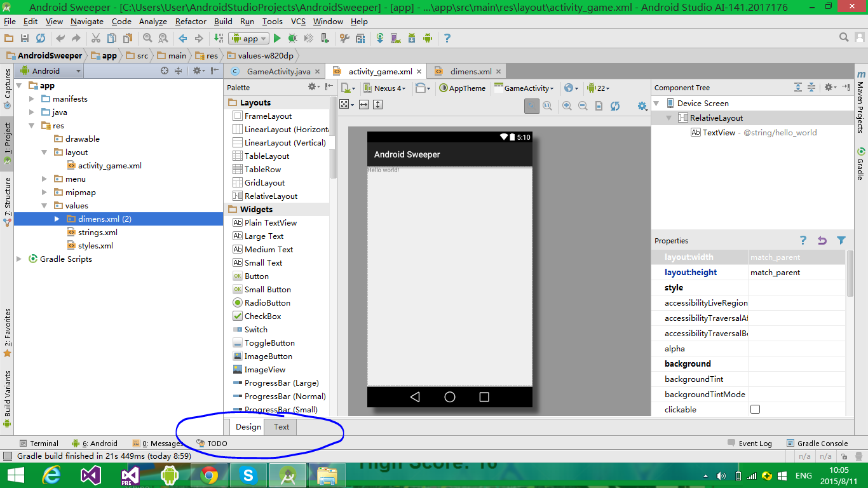Open the VCS menu

[x=298, y=22]
